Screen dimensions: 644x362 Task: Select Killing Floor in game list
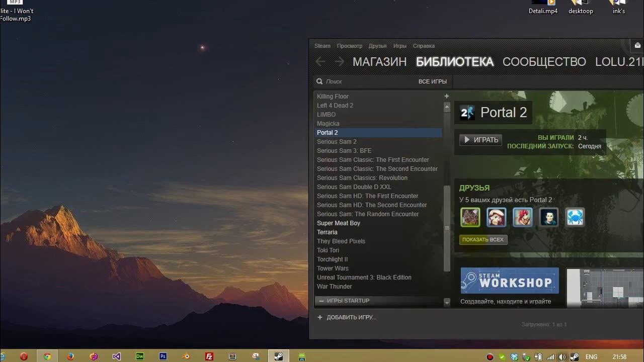(x=333, y=96)
